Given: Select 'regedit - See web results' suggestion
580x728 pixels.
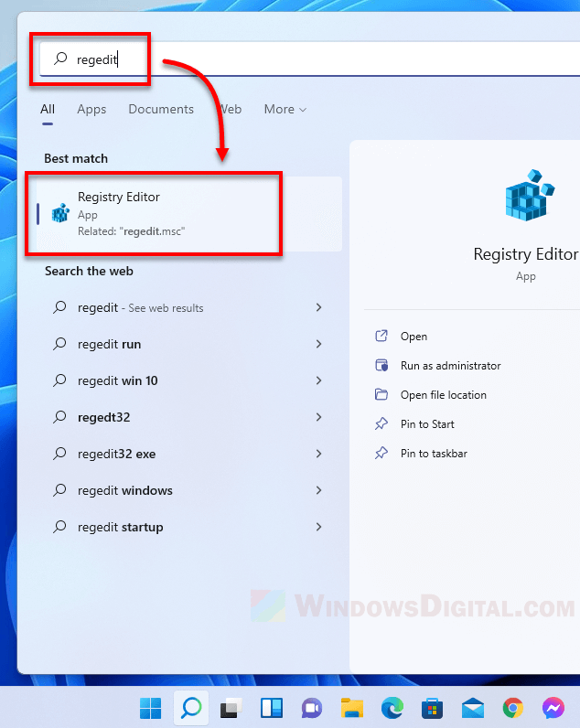Looking at the screenshot, I should (189, 307).
